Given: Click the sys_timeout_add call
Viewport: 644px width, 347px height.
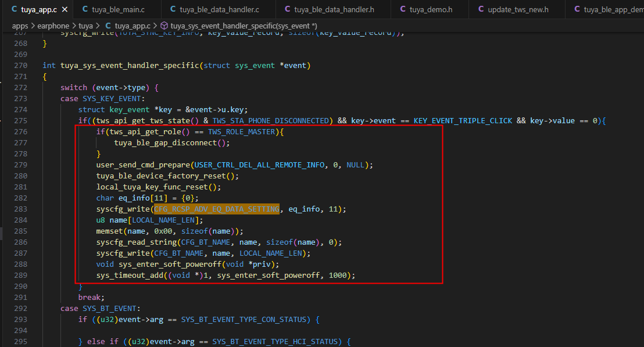Looking at the screenshot, I should tap(130, 276).
